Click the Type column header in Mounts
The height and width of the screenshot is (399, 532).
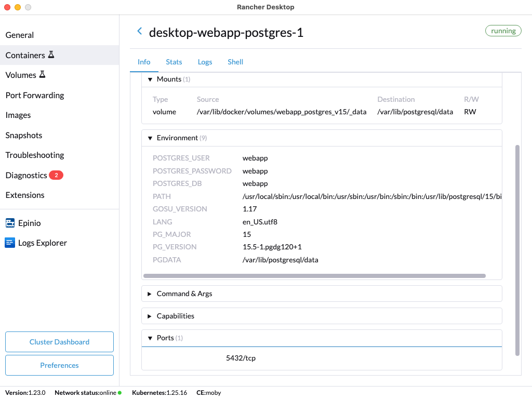click(x=160, y=99)
